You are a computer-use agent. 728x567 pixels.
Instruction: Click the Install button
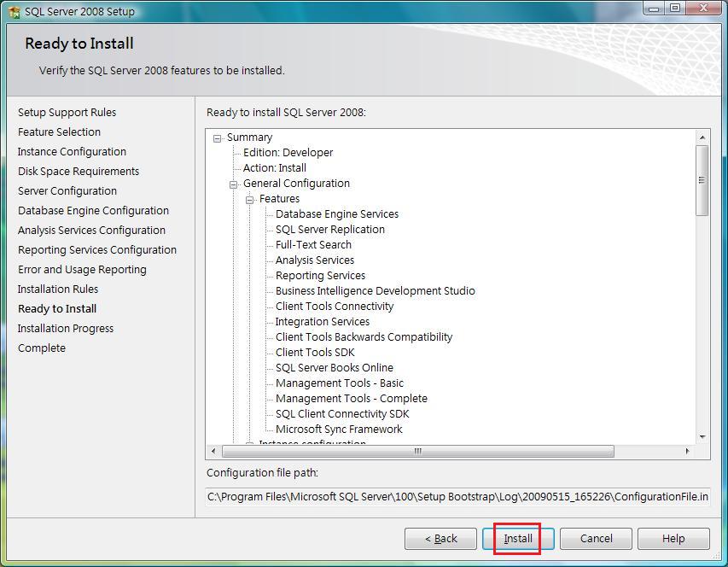[x=518, y=539]
